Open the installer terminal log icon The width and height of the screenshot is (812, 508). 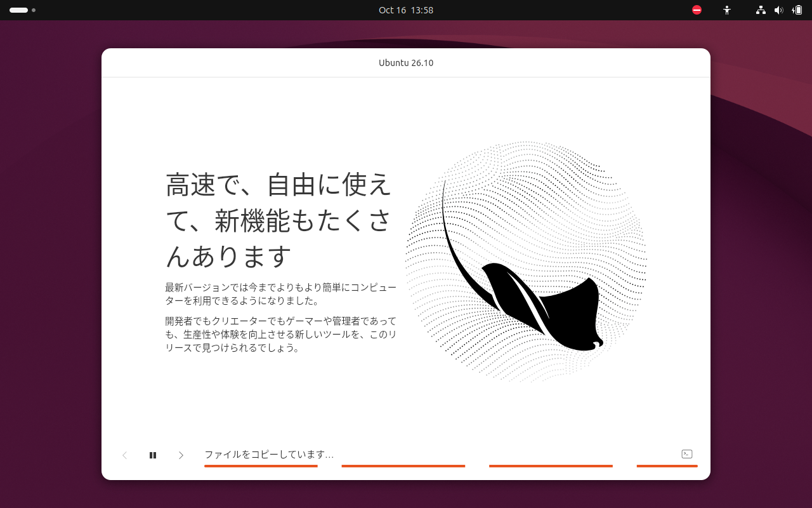tap(686, 454)
